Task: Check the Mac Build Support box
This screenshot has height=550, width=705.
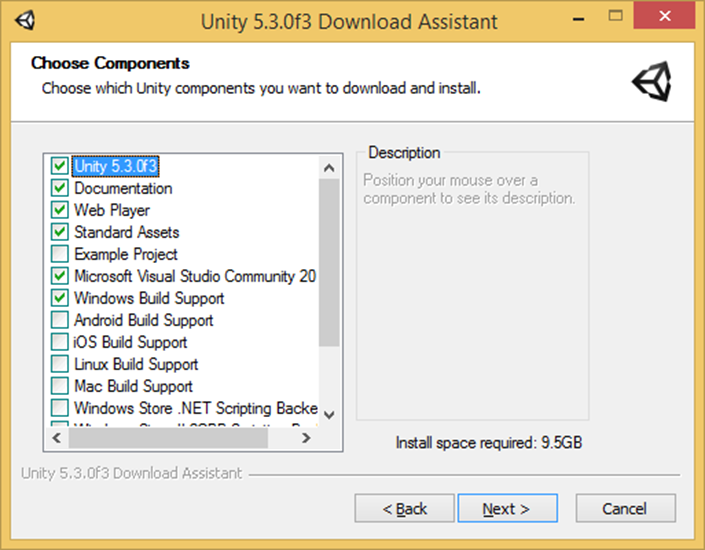Action: pos(59,386)
